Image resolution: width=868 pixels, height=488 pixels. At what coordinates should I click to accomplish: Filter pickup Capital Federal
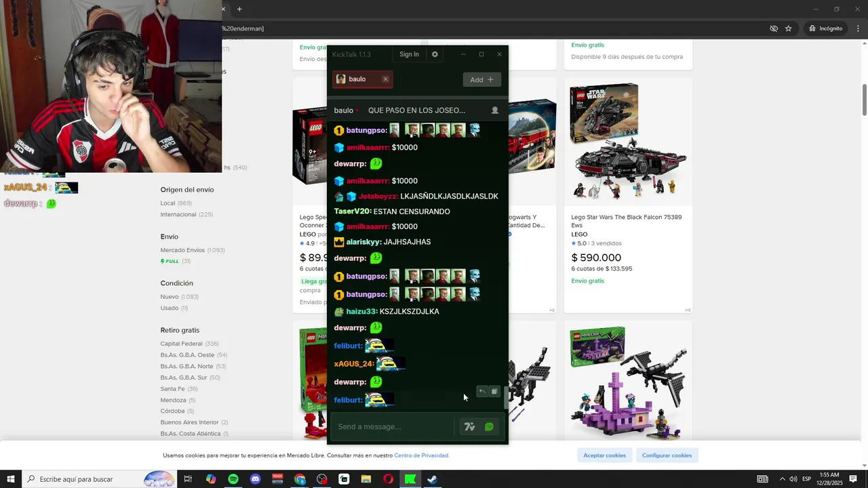click(x=182, y=344)
